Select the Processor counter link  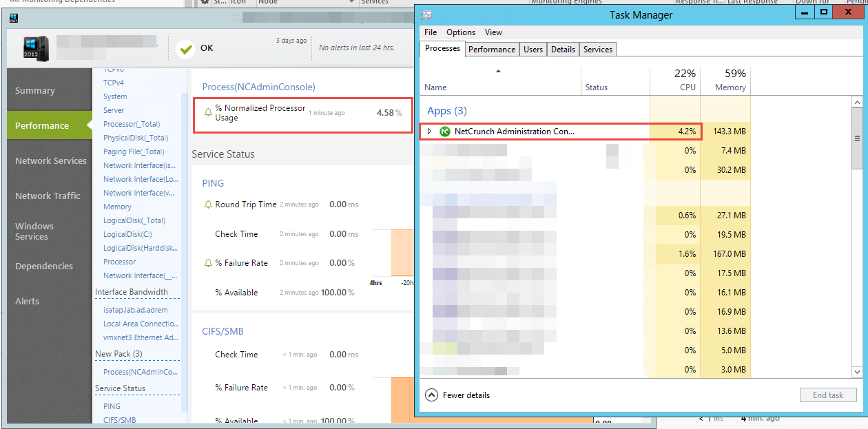coord(120,262)
